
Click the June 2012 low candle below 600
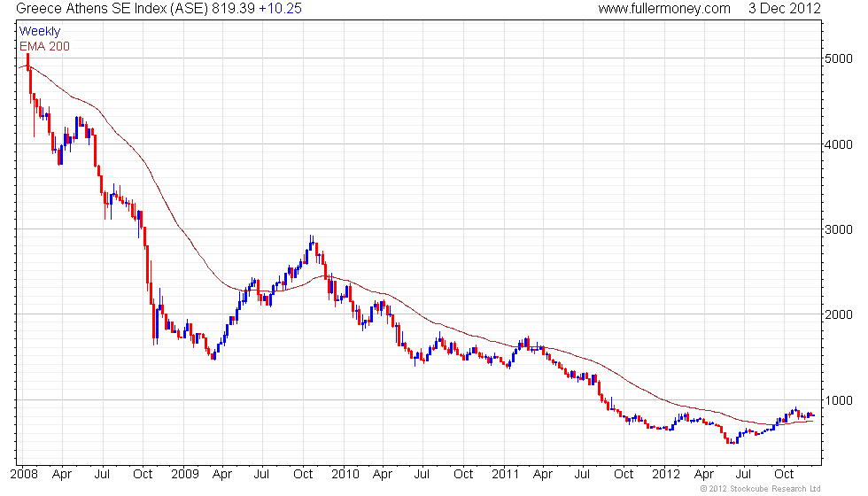click(733, 442)
